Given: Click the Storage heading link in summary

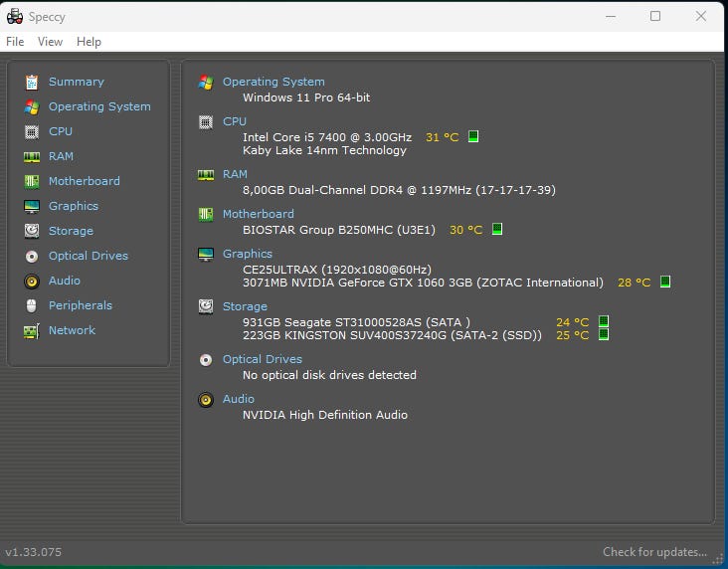Looking at the screenshot, I should 245,306.
